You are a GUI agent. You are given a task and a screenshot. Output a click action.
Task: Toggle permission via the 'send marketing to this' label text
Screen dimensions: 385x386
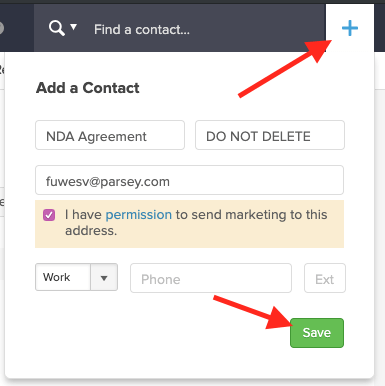[x=252, y=215]
